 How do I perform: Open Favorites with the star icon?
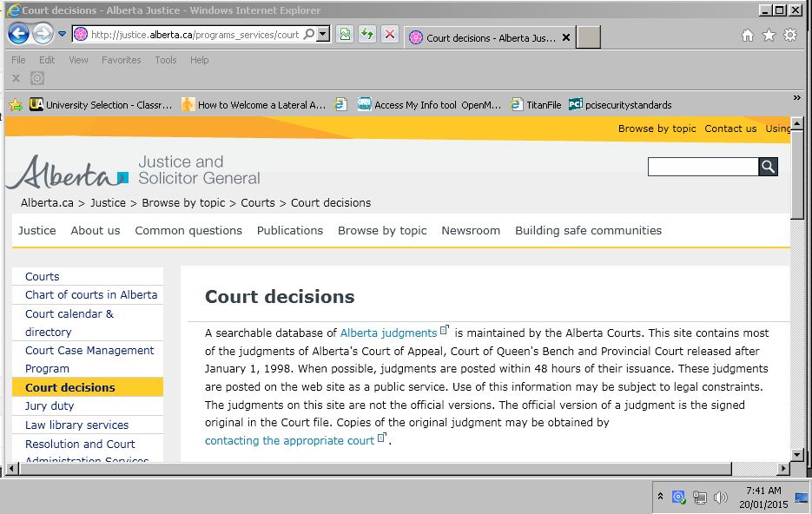pyautogui.click(x=769, y=35)
